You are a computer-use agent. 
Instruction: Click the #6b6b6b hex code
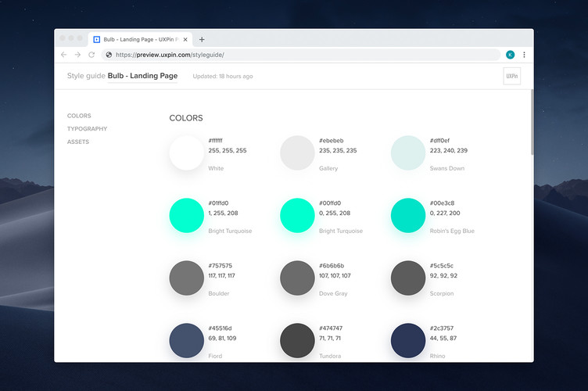(x=332, y=266)
